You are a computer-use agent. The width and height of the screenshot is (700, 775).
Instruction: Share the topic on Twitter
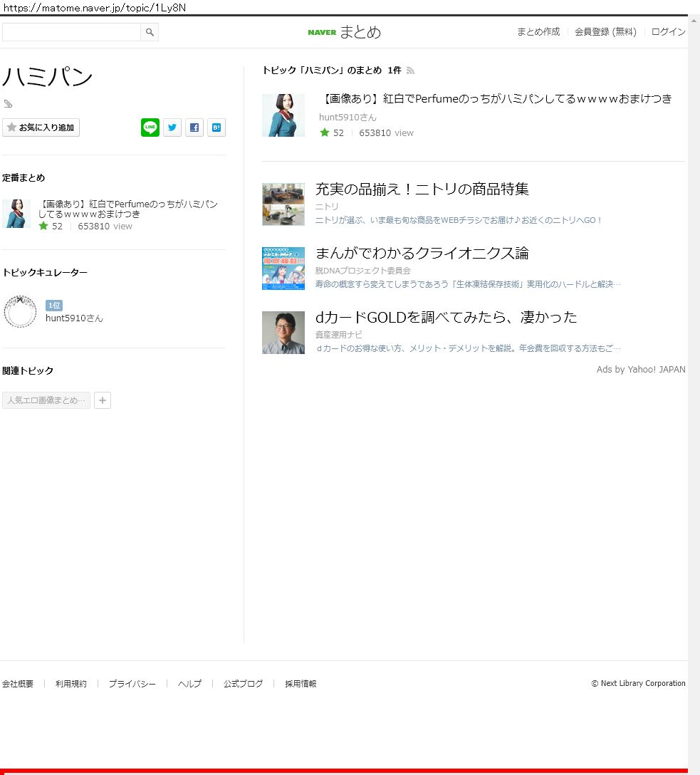point(172,128)
